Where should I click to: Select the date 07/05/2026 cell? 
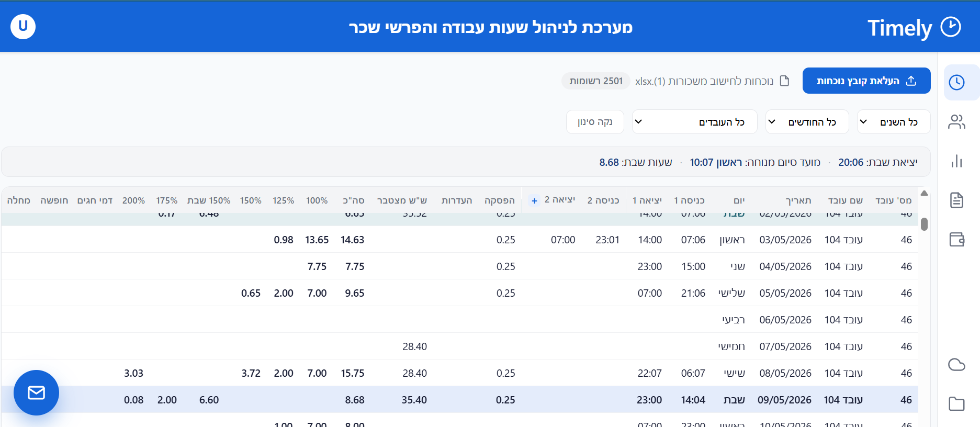(785, 346)
